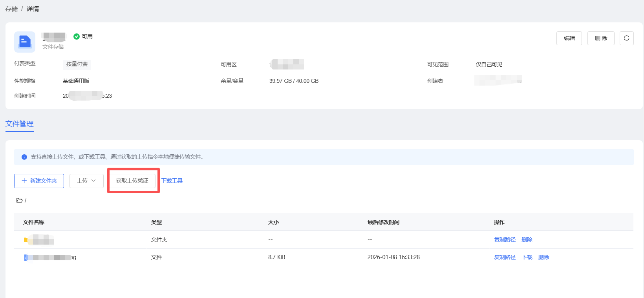The image size is (644, 298).
Task: Go to 存储 in the breadcrumb
Action: (11, 9)
